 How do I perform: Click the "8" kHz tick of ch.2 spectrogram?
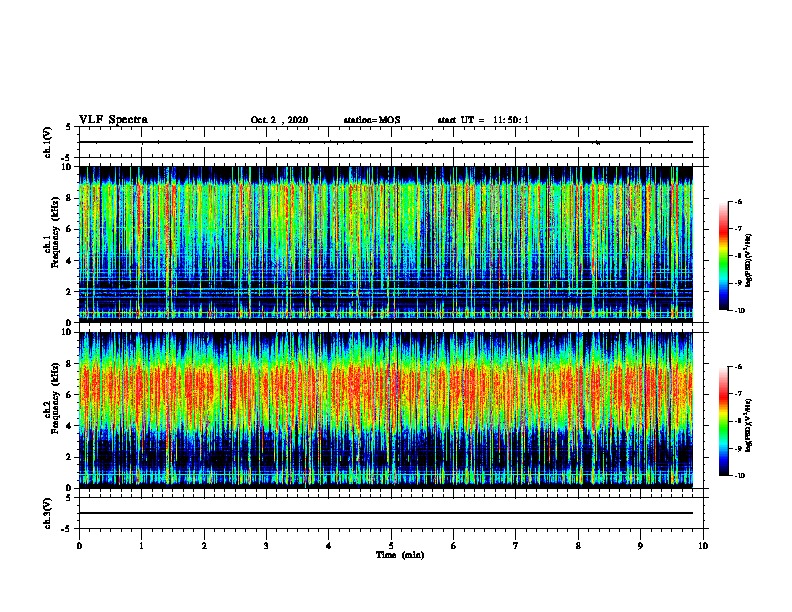tap(70, 364)
